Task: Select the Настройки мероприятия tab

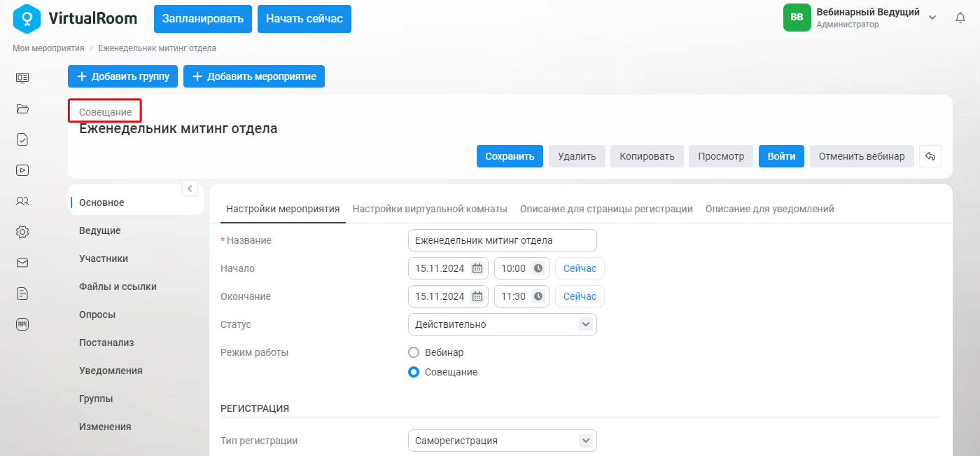Action: [x=283, y=209]
